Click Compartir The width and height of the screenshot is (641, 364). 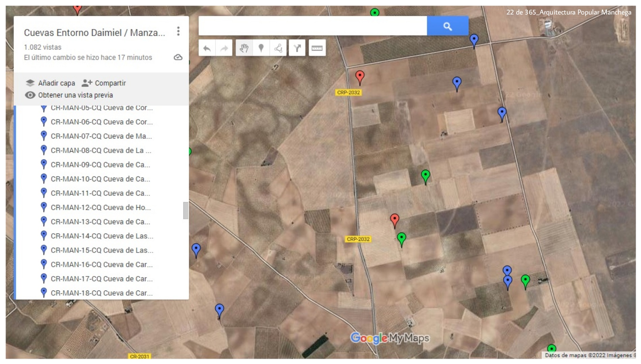tap(104, 83)
